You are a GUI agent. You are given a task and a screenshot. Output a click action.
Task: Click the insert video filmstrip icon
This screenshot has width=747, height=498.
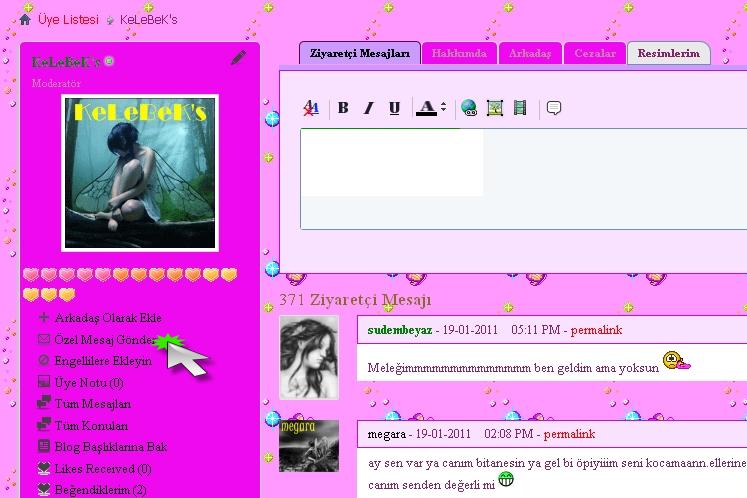(x=519, y=108)
